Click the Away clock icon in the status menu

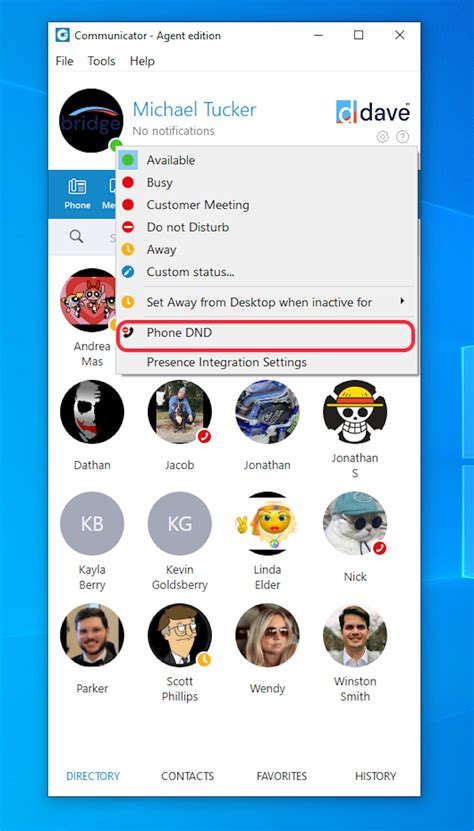128,250
